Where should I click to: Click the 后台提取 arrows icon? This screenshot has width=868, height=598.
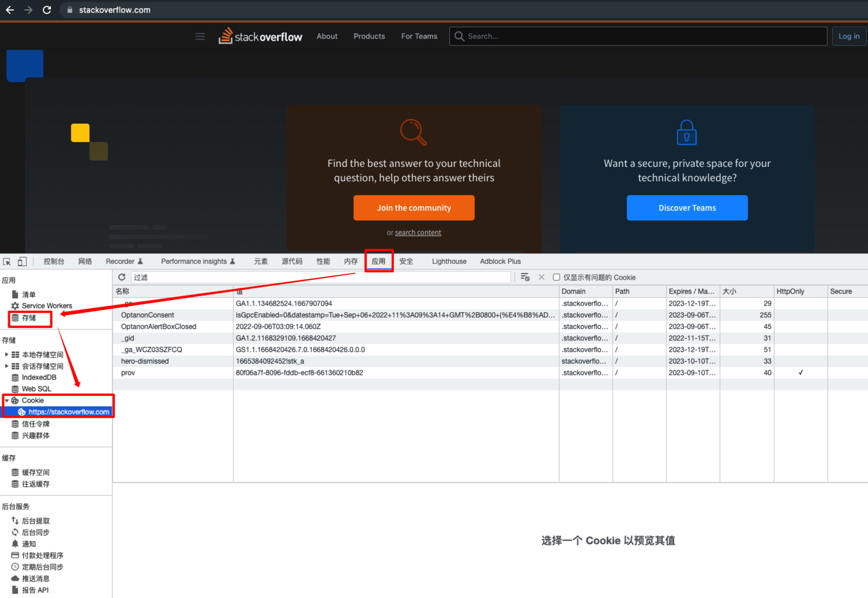tap(15, 521)
